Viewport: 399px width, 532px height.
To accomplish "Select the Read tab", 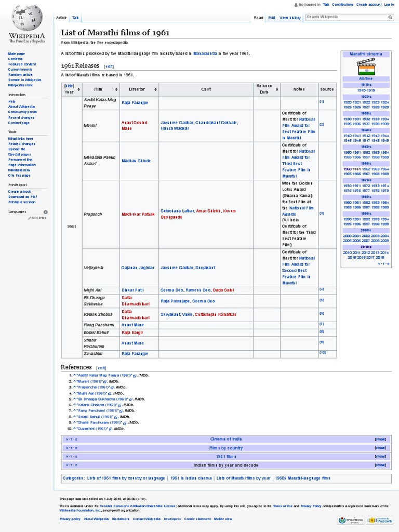I will pyautogui.click(x=259, y=18).
